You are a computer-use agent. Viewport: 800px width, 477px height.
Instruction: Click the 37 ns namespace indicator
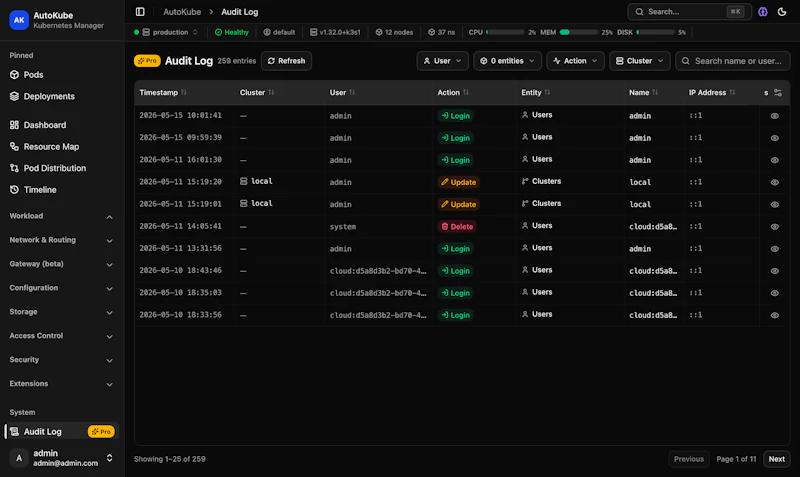pyautogui.click(x=441, y=32)
